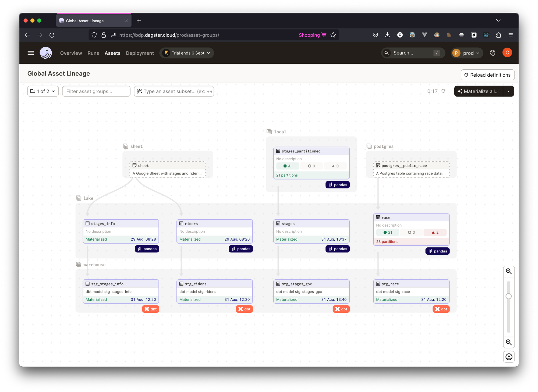Expand the '1 of 2' folder dropdown
538x392 pixels.
coord(43,91)
